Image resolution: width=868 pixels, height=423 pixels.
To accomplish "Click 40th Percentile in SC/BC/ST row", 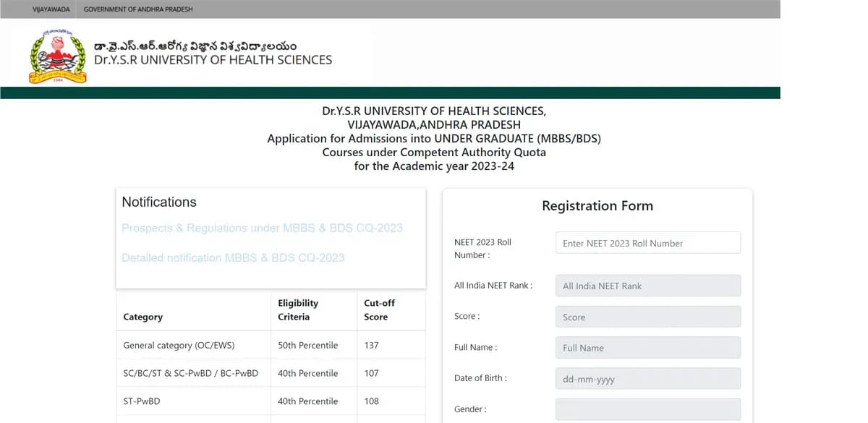I will pyautogui.click(x=308, y=373).
